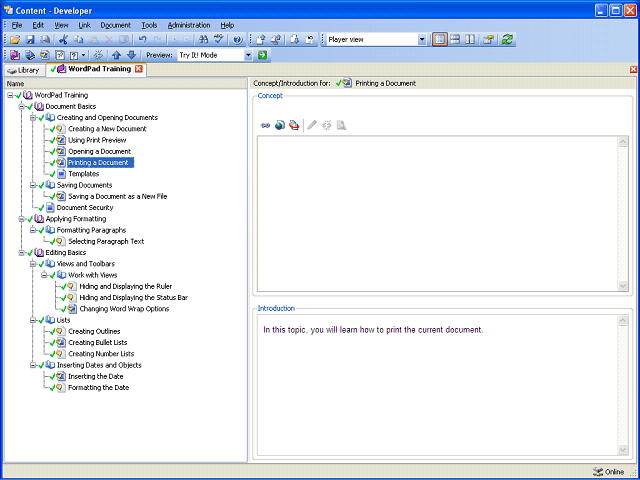The image size is (640, 480).
Task: Open the arrow dropdown next to New Question
Action: 84,55
